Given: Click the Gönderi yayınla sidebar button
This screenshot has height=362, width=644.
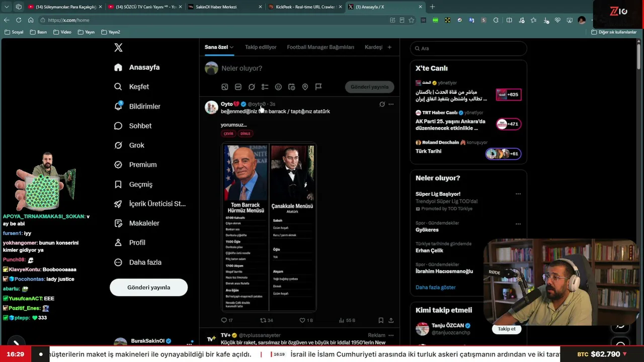Looking at the screenshot, I should (149, 288).
